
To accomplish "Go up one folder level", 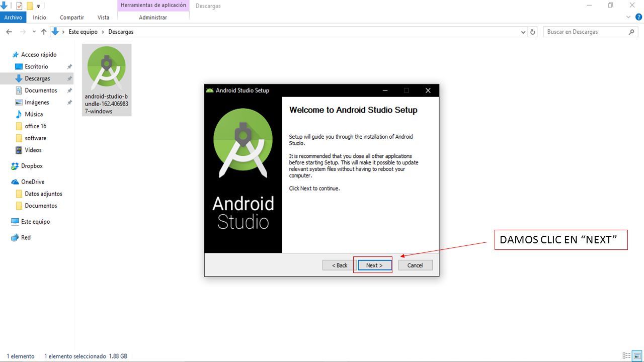I will 44,32.
